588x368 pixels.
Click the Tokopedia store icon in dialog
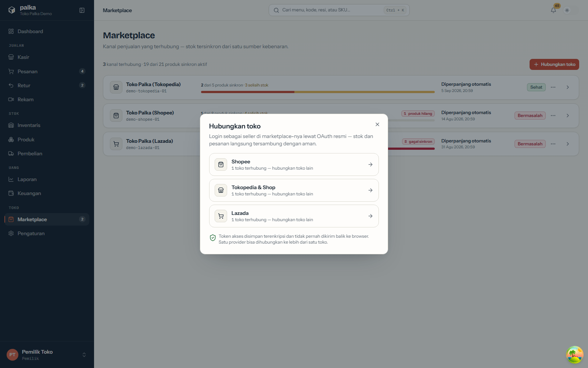tap(221, 190)
